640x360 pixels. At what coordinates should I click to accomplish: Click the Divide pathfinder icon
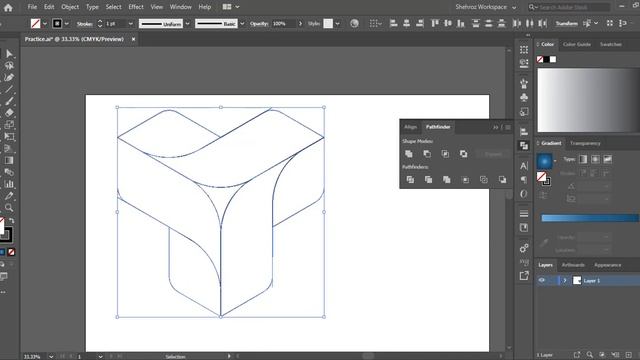410,180
